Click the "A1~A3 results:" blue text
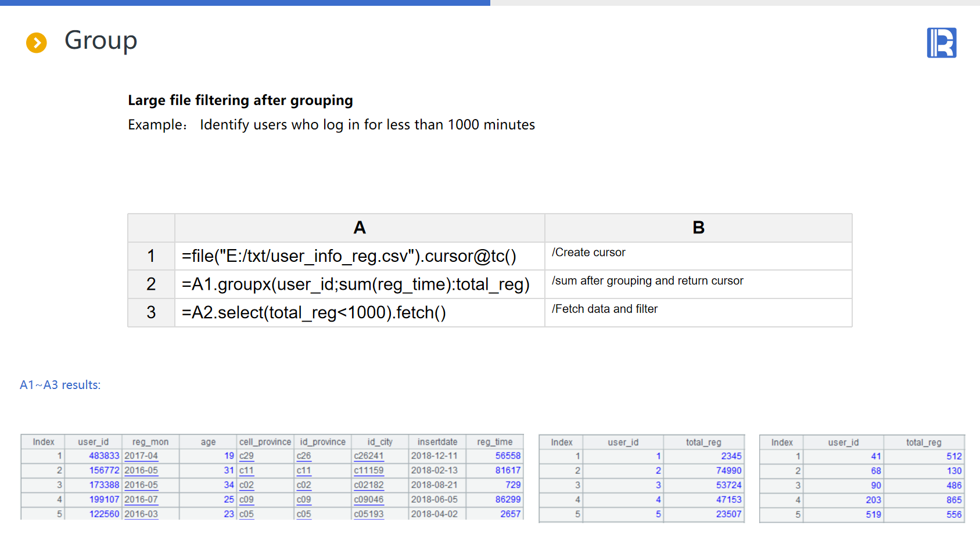The image size is (980, 551). (60, 385)
